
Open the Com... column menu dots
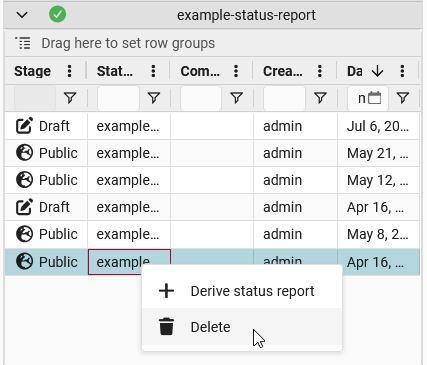(236, 71)
